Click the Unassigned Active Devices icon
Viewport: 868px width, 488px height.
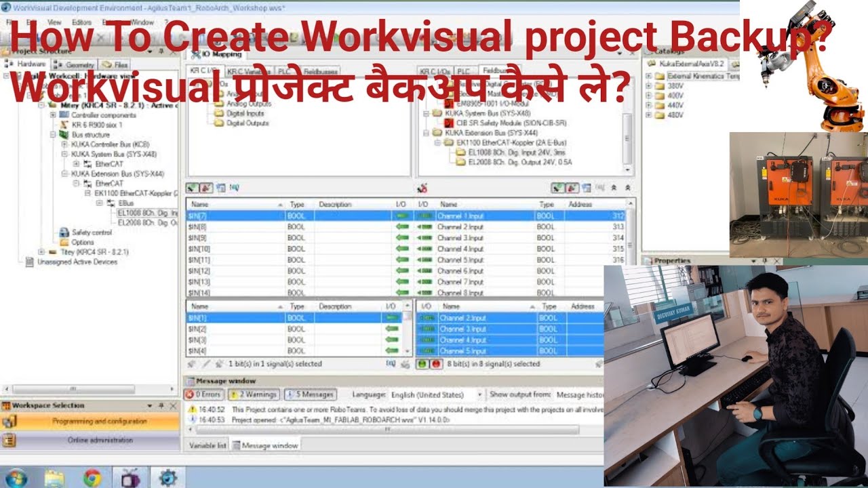(x=29, y=262)
